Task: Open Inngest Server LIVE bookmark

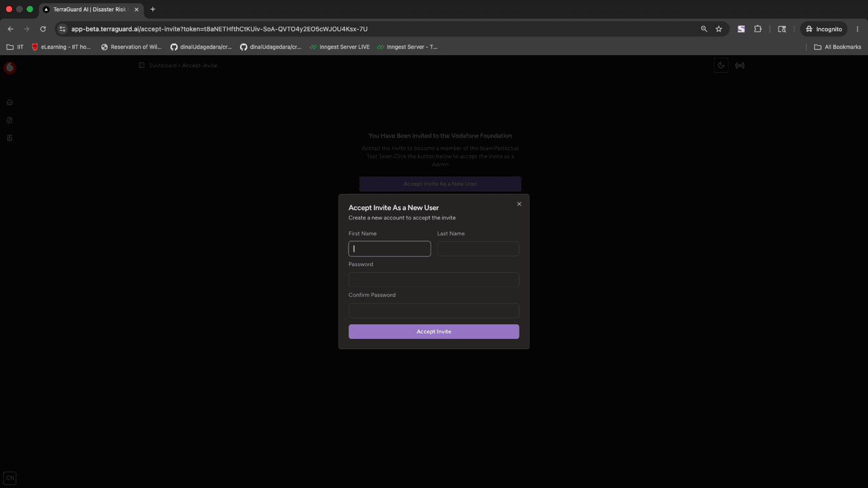Action: (x=339, y=47)
